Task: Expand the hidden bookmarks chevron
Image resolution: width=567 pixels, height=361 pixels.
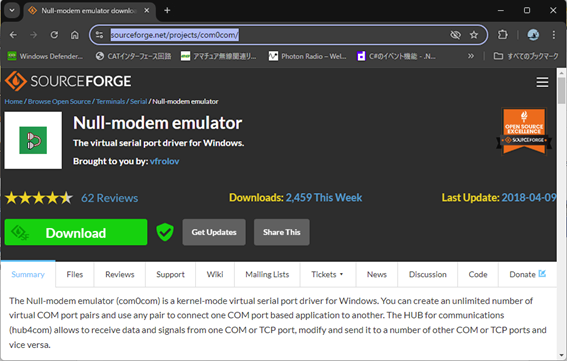Action: tap(470, 56)
